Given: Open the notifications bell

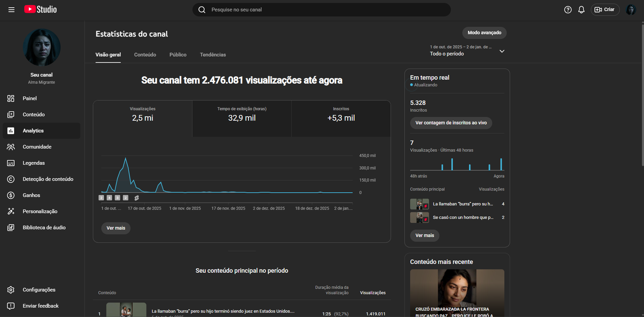Looking at the screenshot, I should point(581,10).
